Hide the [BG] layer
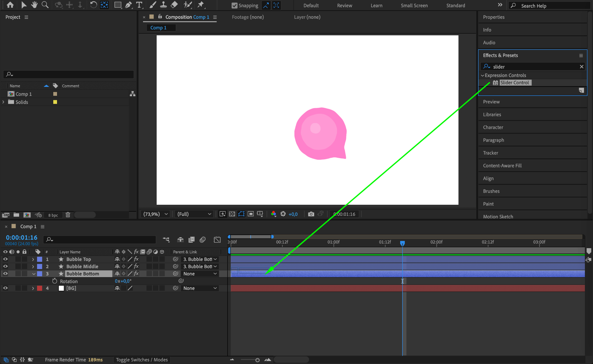 click(5, 288)
